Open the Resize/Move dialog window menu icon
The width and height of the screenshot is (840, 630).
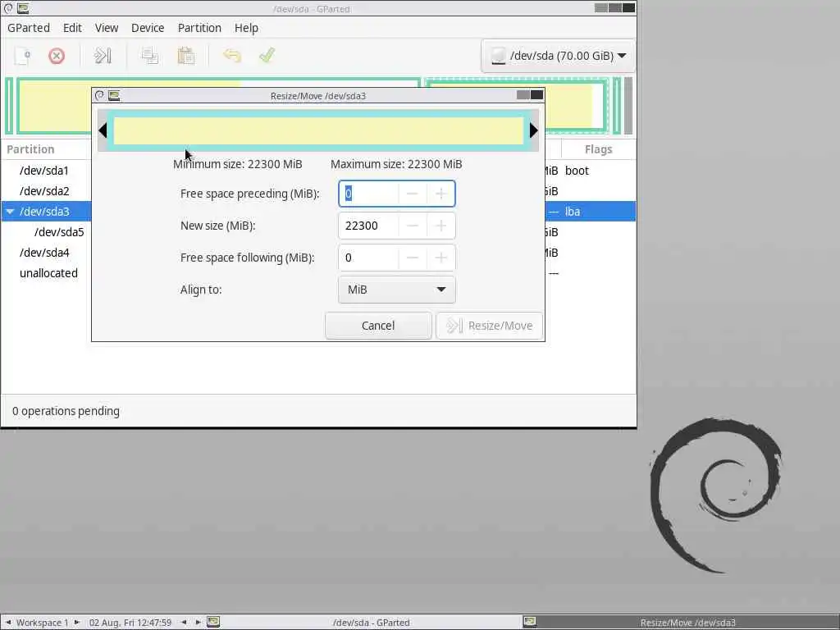pos(99,95)
